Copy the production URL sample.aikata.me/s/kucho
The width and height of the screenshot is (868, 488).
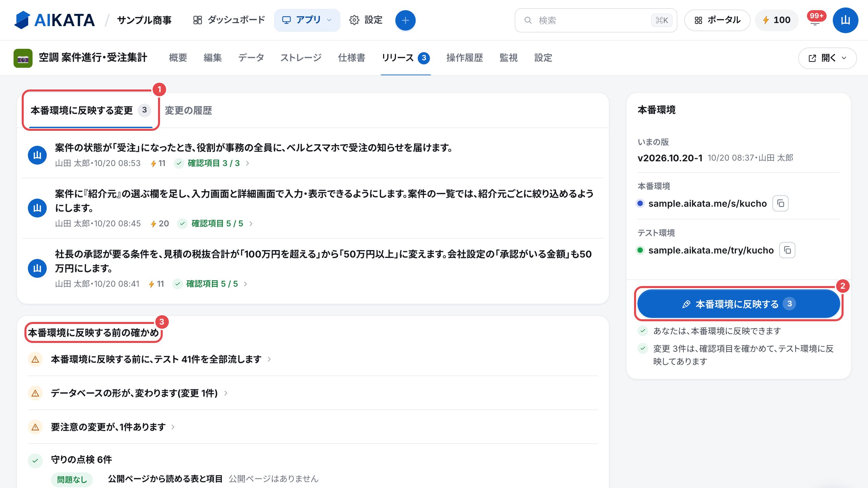(x=781, y=203)
